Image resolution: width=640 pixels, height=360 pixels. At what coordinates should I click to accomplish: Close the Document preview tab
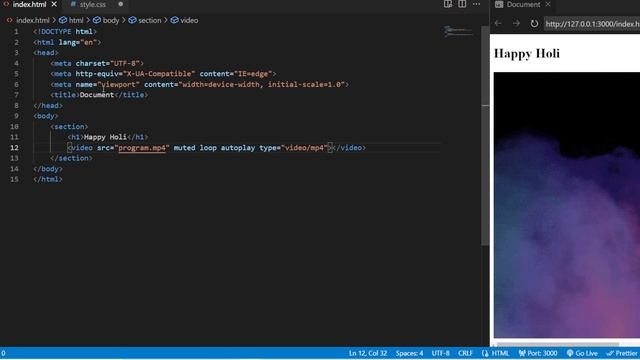click(548, 4)
